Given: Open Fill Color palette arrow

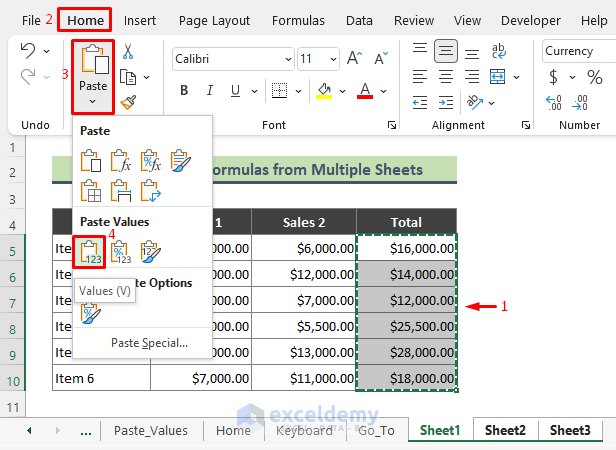Looking at the screenshot, I should pos(343,91).
